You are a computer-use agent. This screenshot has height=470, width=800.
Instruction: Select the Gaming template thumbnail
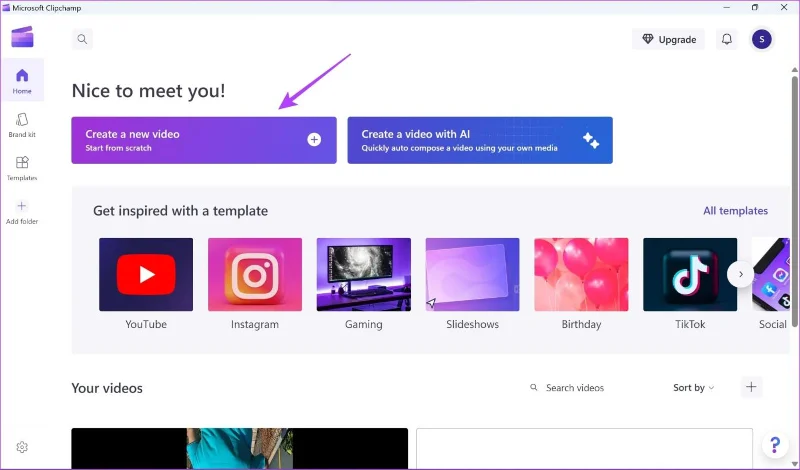coord(364,275)
